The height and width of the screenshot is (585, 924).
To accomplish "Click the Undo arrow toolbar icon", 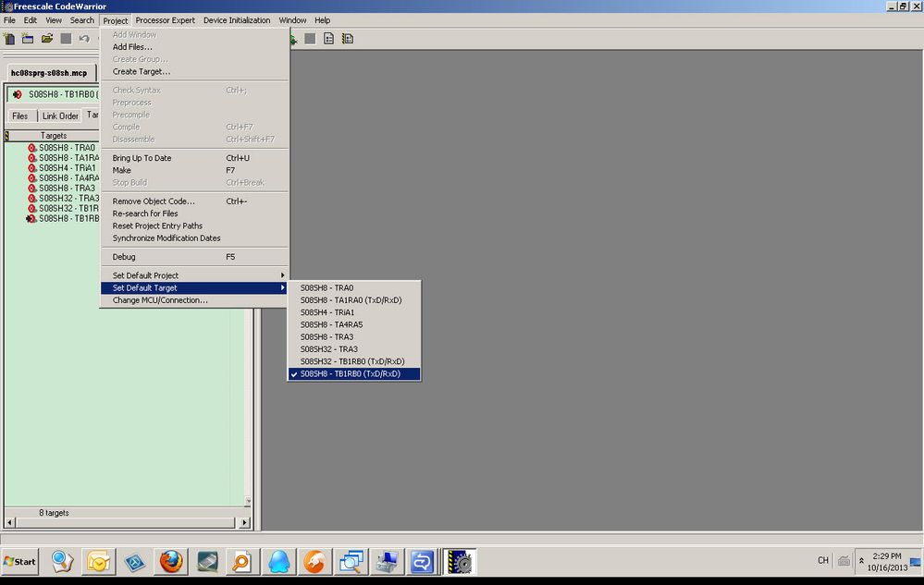I will click(x=84, y=39).
